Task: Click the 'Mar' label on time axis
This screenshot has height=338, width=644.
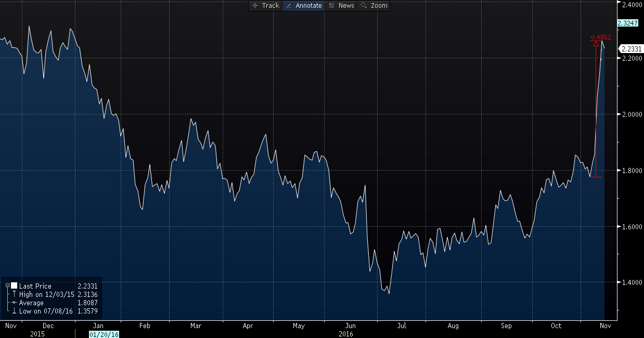Action: [196, 326]
